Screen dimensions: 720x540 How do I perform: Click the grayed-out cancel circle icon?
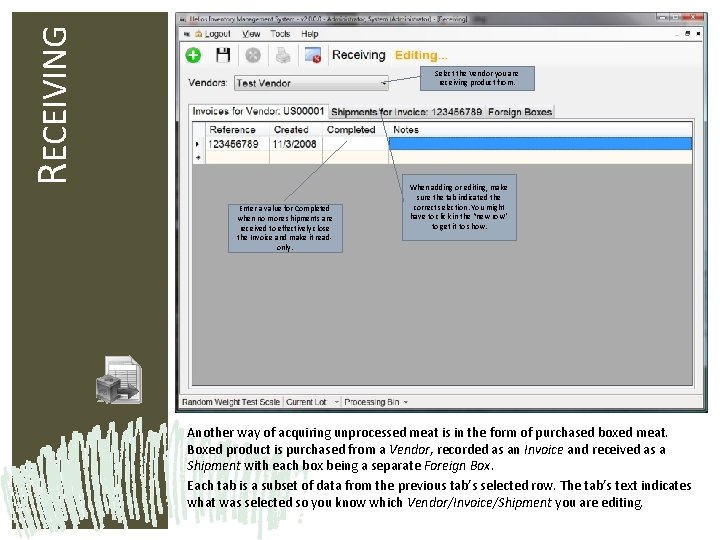[x=253, y=56]
